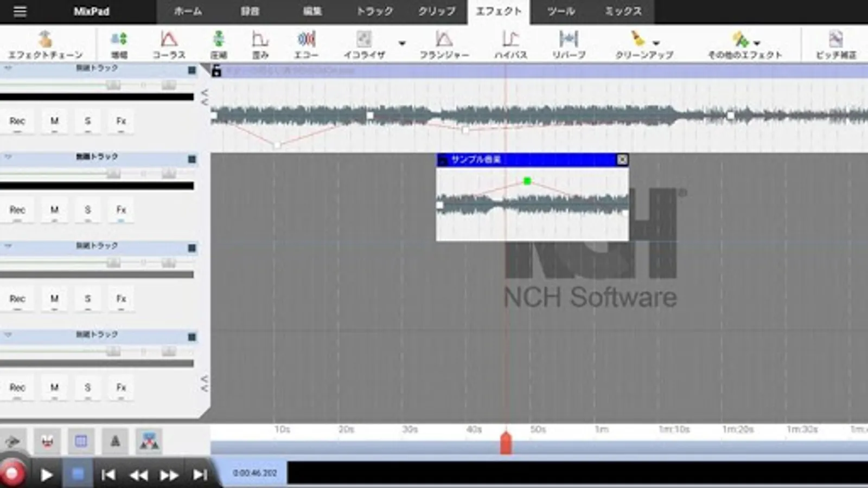Click the blue grid icon in the lower tool row
Screen dimensions: 868x488
point(81,441)
